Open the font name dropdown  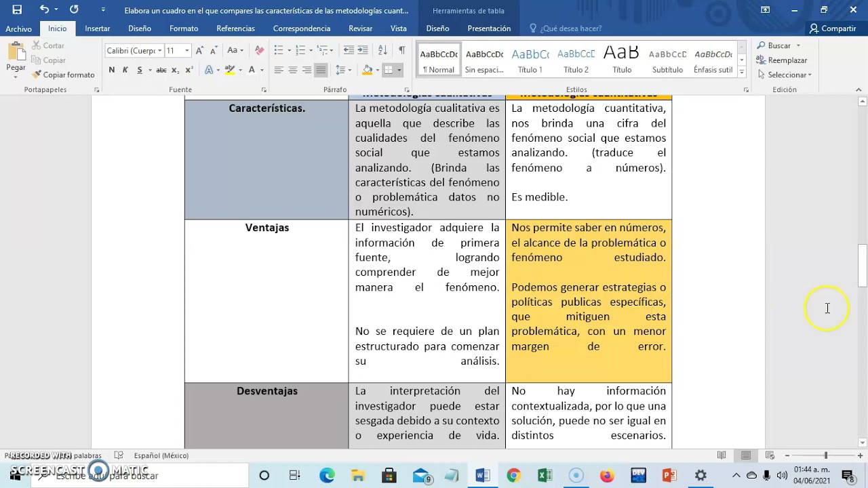pos(160,51)
